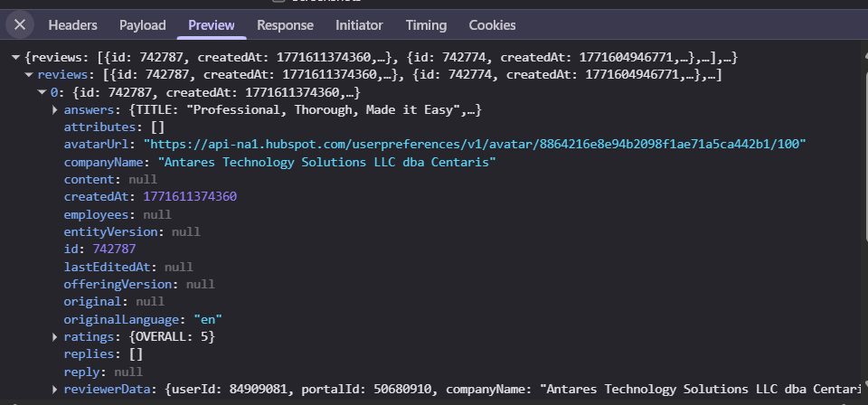Viewport: 868px width, 405px height.
Task: Switch to the Headers tab
Action: pos(72,25)
